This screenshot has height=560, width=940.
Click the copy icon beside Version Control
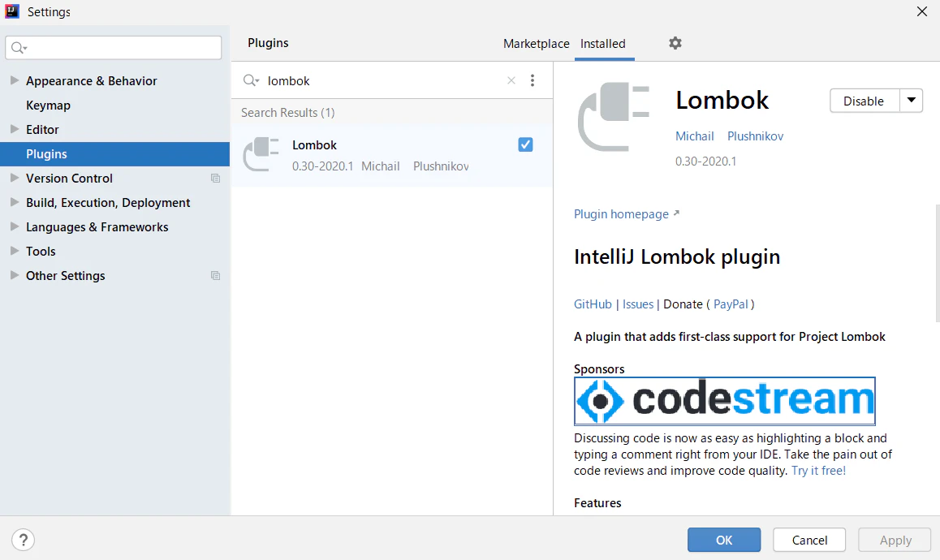(215, 178)
